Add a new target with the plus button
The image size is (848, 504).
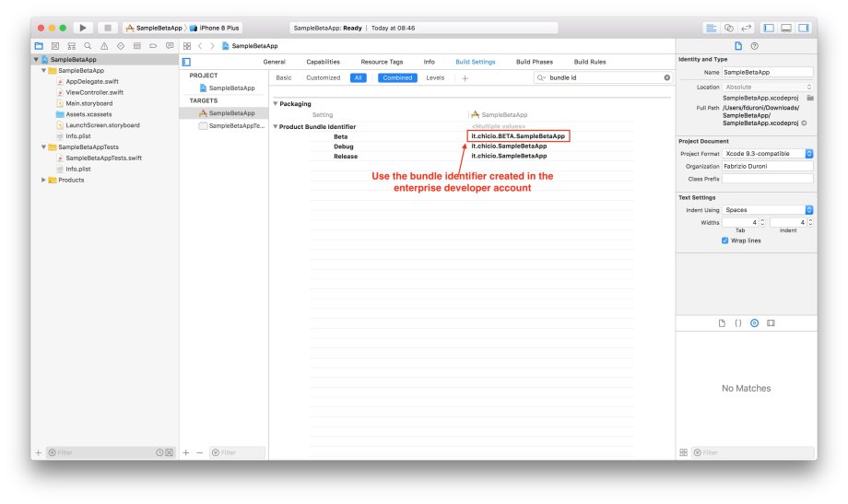[x=185, y=452]
